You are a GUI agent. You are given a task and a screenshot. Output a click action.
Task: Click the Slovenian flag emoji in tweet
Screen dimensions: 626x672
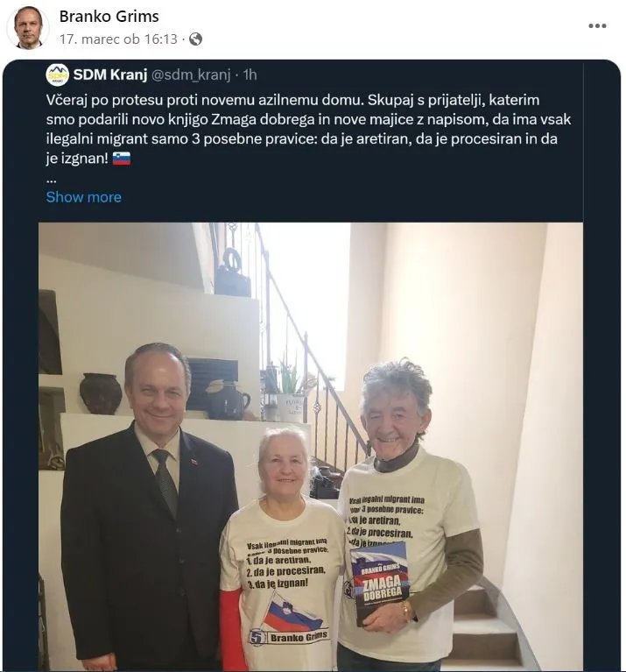(122, 159)
